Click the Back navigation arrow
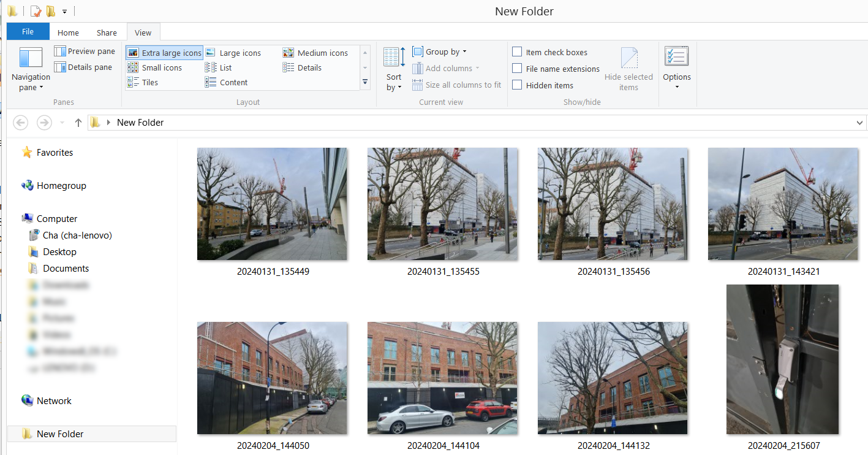Screen dimensions: 868x455 coord(20,123)
